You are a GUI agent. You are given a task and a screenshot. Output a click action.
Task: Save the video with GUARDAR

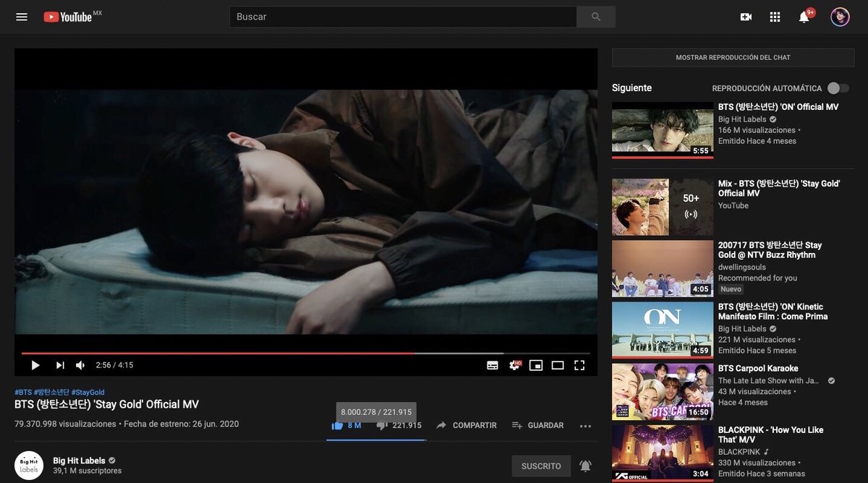(x=537, y=425)
